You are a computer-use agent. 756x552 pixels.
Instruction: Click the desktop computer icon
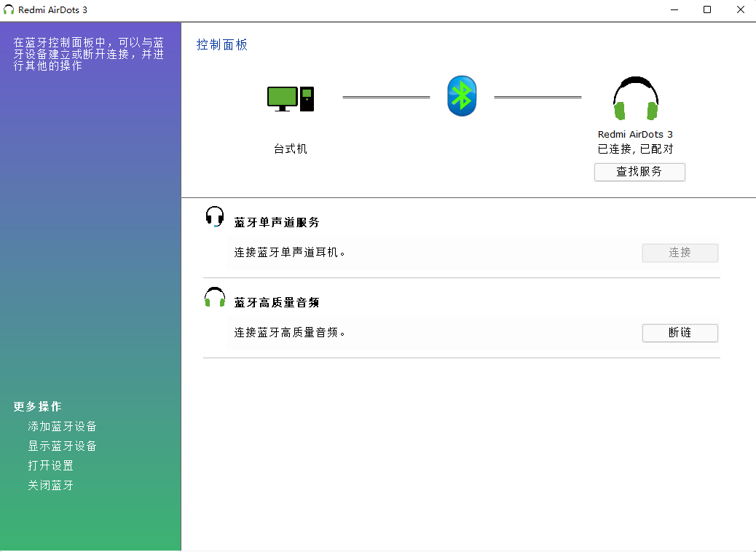pyautogui.click(x=291, y=99)
